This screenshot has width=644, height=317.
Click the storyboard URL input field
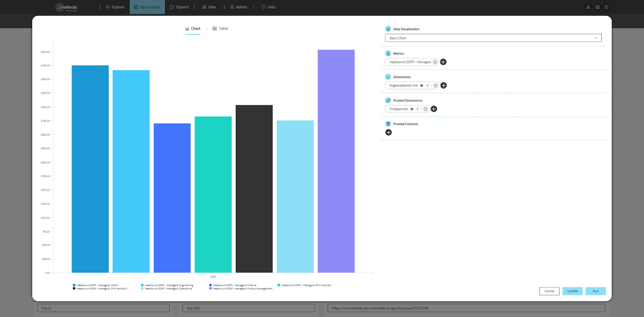tap(466, 308)
